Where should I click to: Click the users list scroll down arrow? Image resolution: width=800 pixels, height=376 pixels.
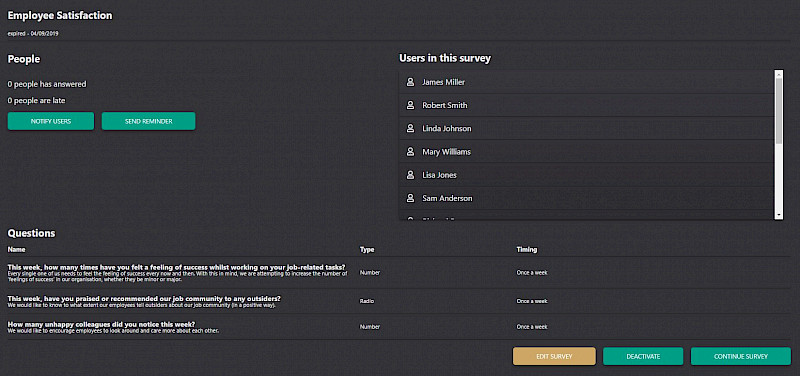click(779, 215)
